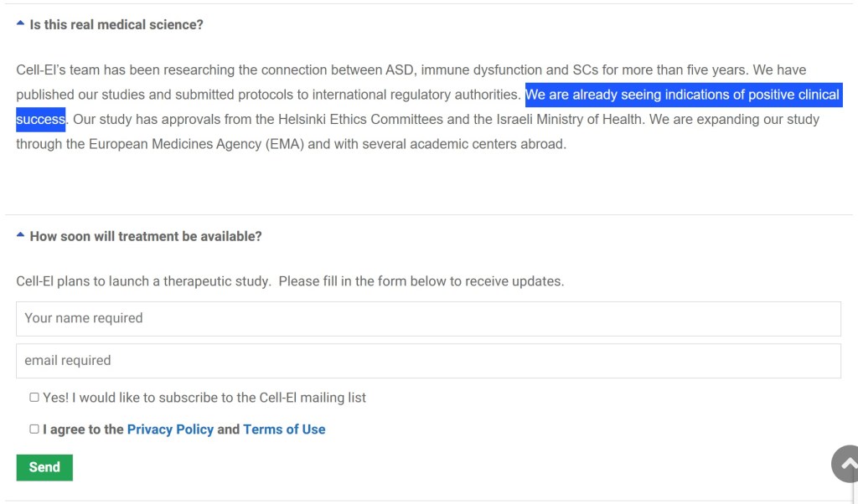
Task: Click the blue highlighted "positive clinical" sentence
Action: point(682,95)
